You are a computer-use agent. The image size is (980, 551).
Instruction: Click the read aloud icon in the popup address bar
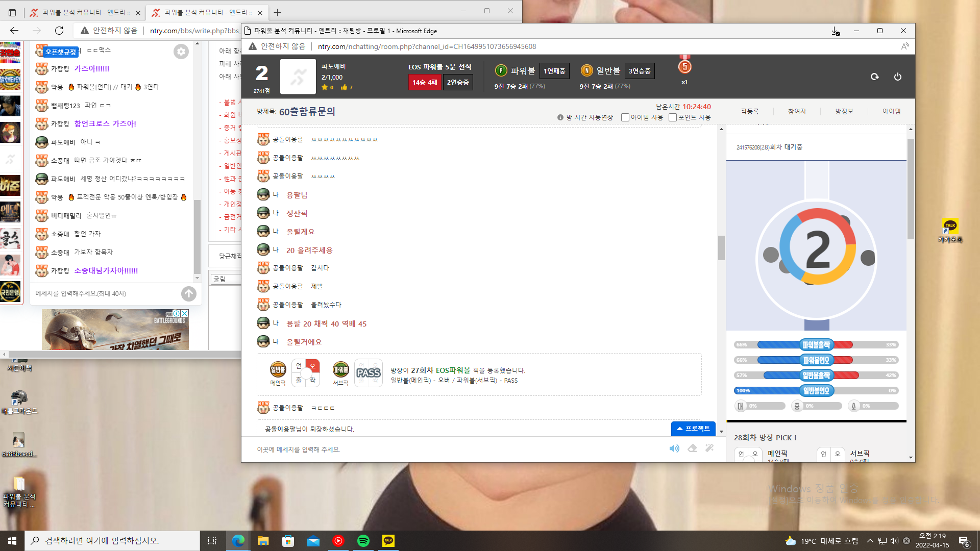click(x=905, y=46)
